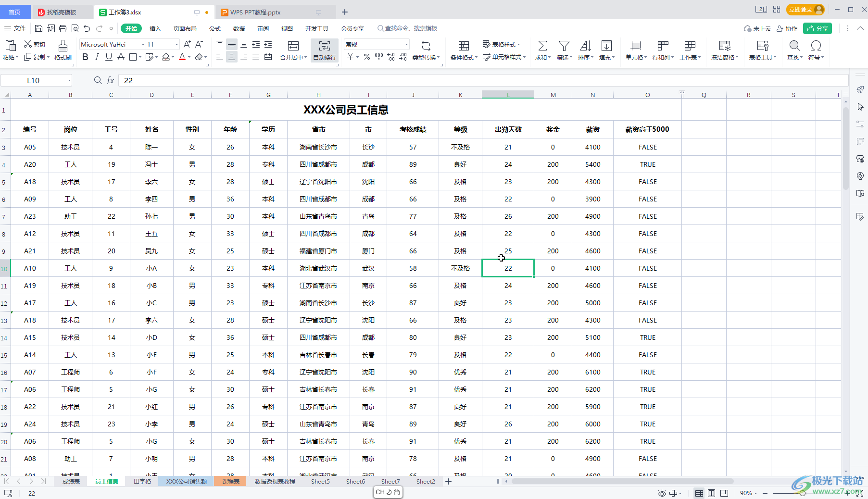Click the red font color swatch
Screen dimensions: 868x499
[182, 57]
